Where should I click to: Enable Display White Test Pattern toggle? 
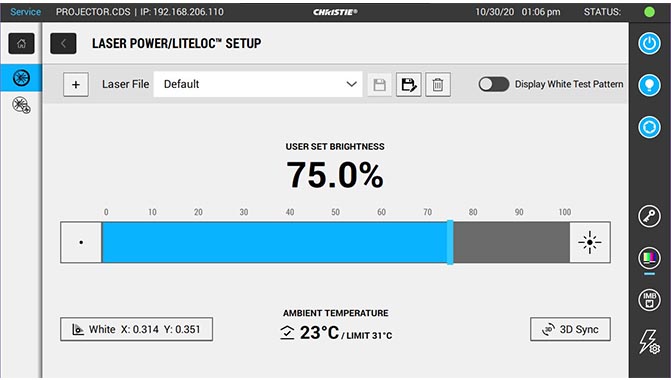pos(494,84)
